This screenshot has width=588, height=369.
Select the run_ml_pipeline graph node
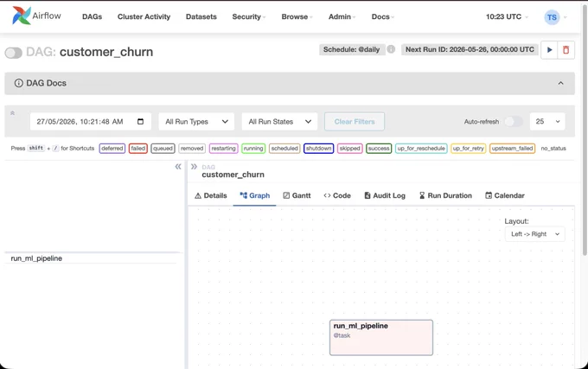[x=381, y=338]
